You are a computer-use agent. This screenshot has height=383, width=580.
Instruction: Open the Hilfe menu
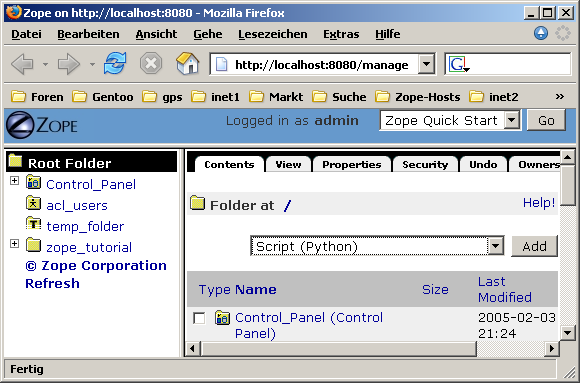click(387, 34)
